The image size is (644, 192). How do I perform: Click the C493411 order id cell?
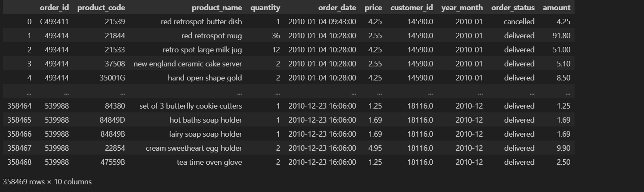[x=54, y=22]
